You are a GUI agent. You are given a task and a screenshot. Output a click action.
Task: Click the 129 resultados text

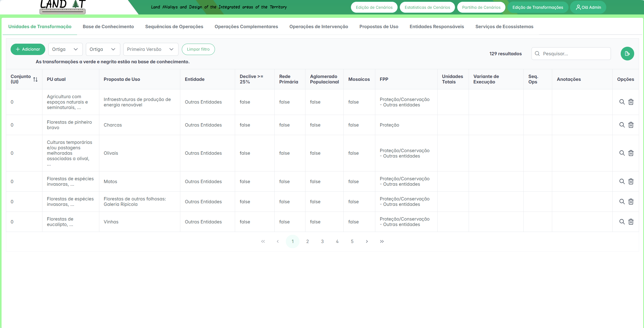(505, 54)
